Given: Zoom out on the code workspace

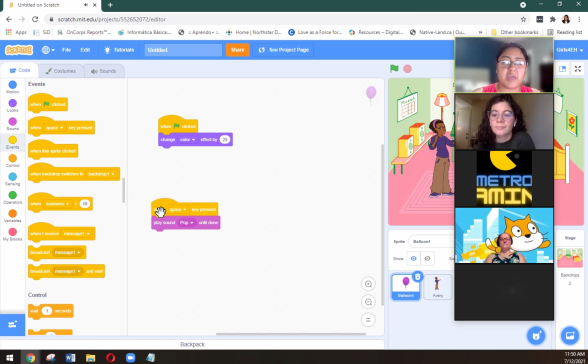Looking at the screenshot, I should pos(368,302).
